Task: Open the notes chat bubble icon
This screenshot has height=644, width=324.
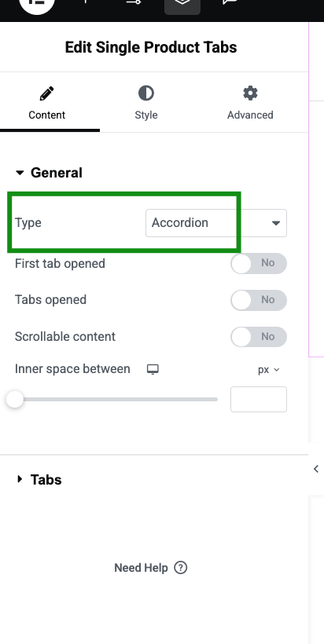Action: point(230,2)
